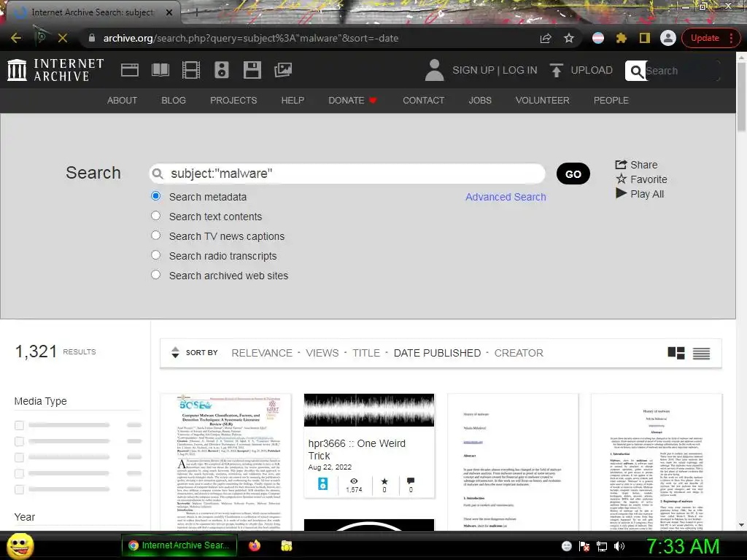The image size is (747, 560).
Task: Open the Advanced Search link
Action: tap(506, 197)
